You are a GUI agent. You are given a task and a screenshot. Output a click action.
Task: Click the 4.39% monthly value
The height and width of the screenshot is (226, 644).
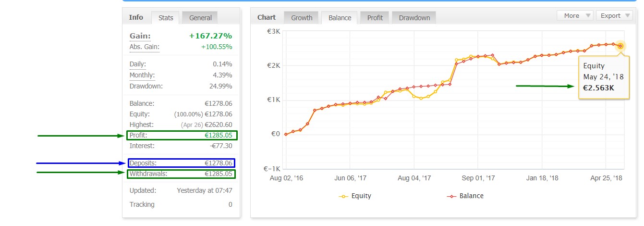click(x=222, y=75)
